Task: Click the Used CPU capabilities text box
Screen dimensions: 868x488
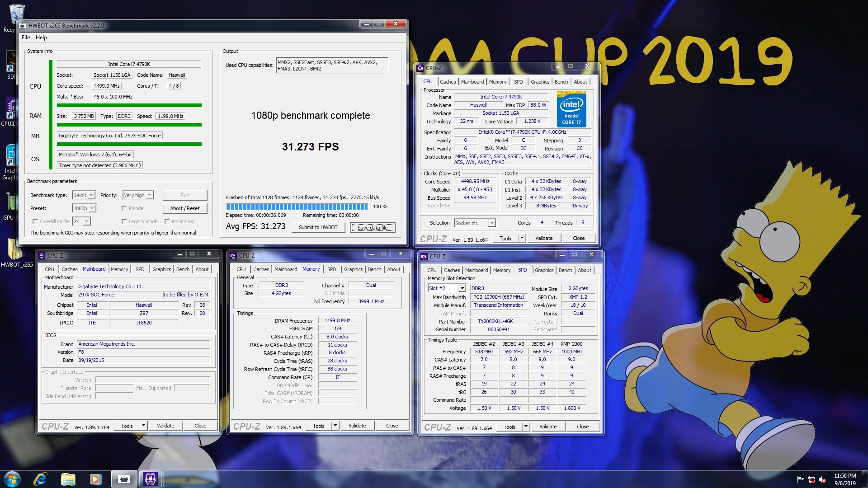Action: (332, 66)
